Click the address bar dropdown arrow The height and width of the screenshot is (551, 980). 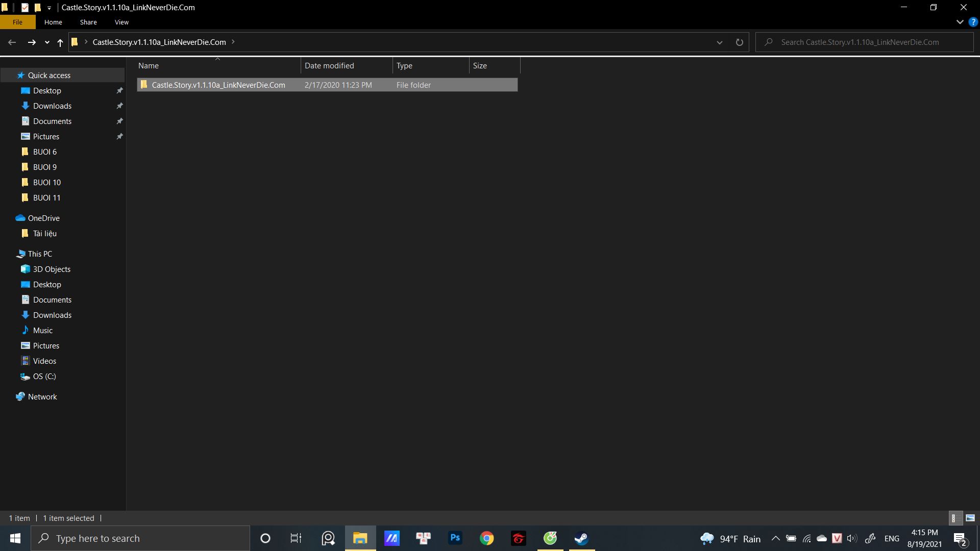[x=719, y=42]
